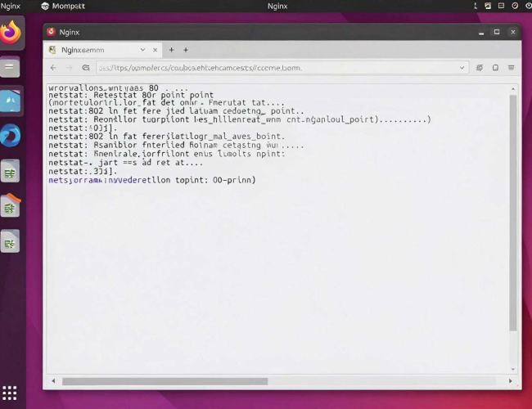Open the first green spreadsheet icon in dock
The width and height of the screenshot is (532, 409).
(x=10, y=171)
